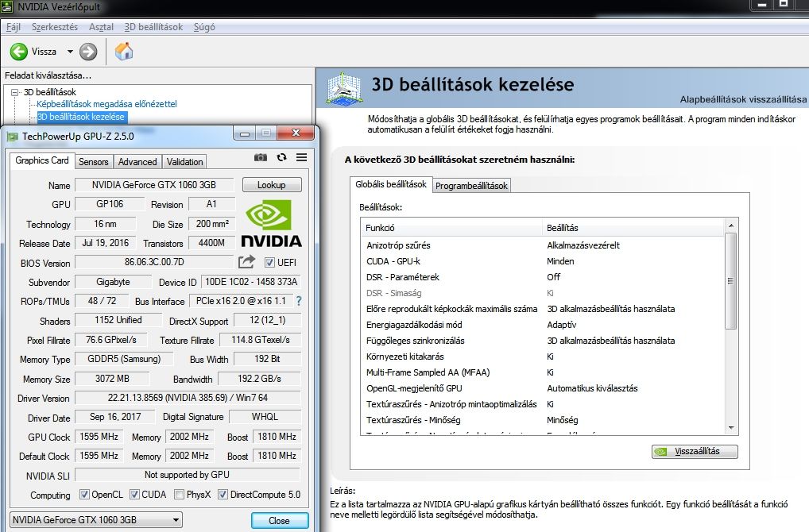Click the BIOS export share icon
This screenshot has width=809, height=532.
pyautogui.click(x=246, y=262)
